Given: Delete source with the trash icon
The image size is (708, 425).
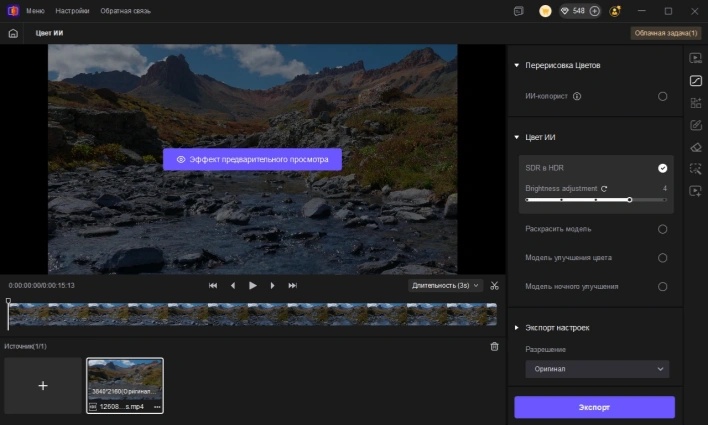Looking at the screenshot, I should point(494,346).
